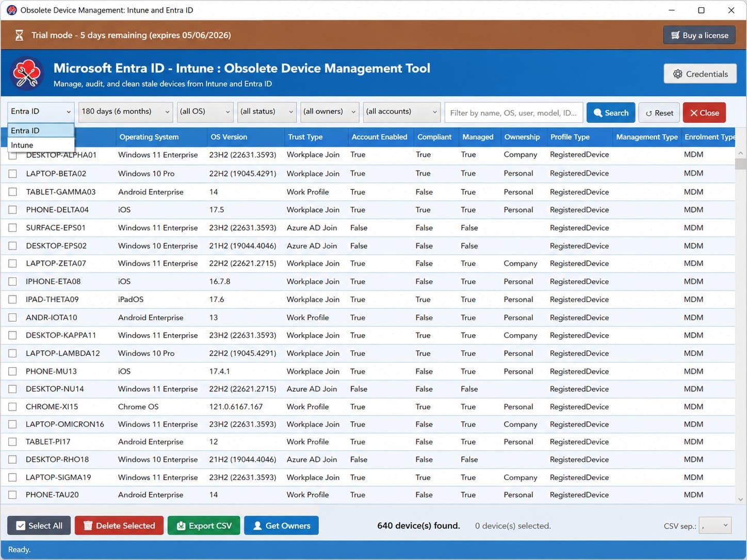The width and height of the screenshot is (747, 560).
Task: Open the (all status) filter dropdown
Action: pyautogui.click(x=267, y=111)
